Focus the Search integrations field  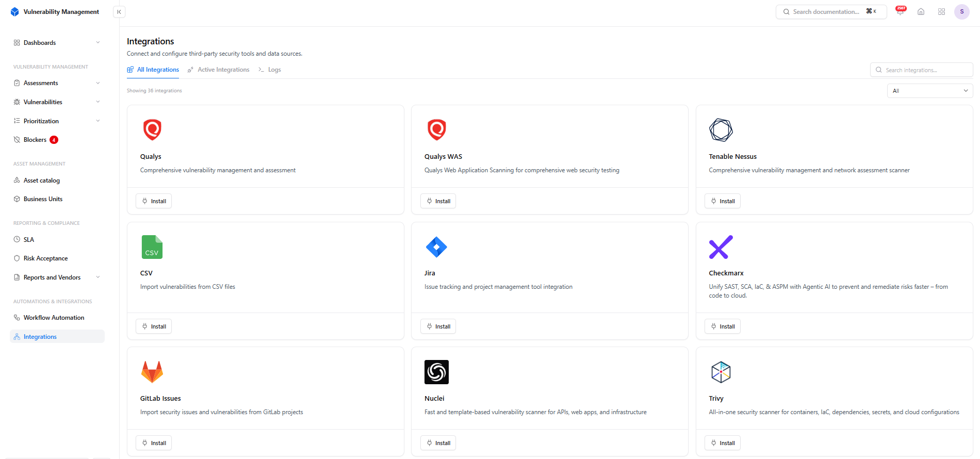pyautogui.click(x=922, y=70)
